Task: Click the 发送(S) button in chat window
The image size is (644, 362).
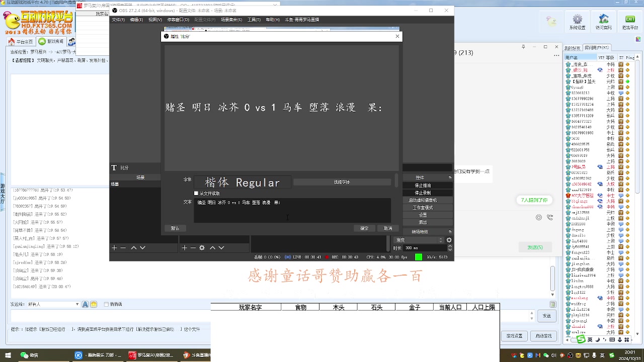Action: (x=535, y=247)
